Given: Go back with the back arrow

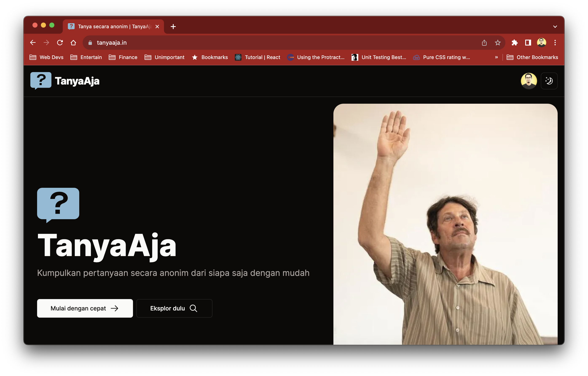Looking at the screenshot, I should coord(33,43).
